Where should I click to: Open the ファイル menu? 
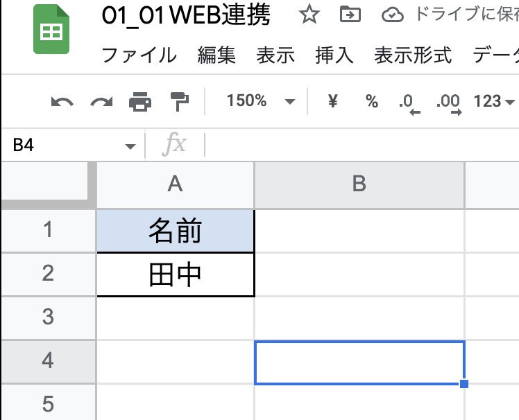[139, 55]
